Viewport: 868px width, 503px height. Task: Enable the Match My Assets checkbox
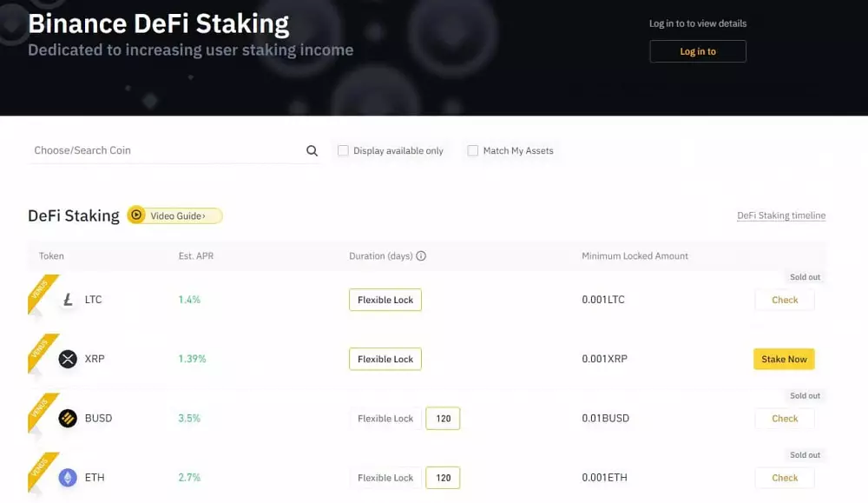point(473,150)
